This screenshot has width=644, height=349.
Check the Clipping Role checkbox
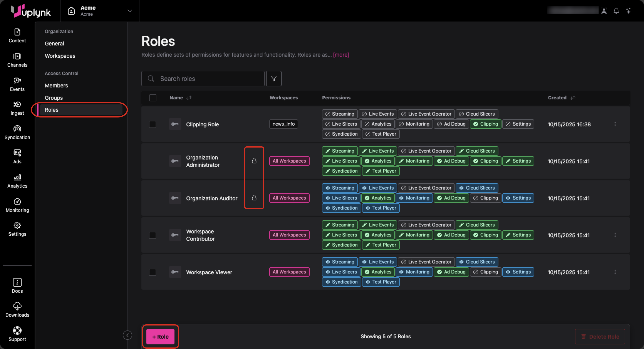click(x=153, y=124)
